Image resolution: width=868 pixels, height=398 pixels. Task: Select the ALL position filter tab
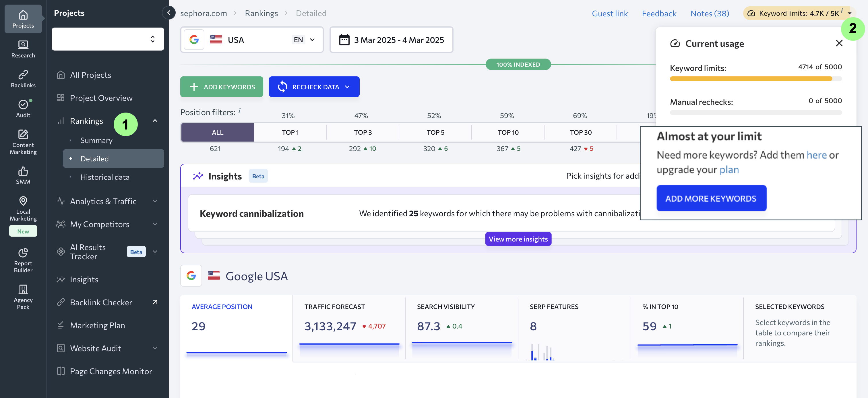(x=218, y=132)
